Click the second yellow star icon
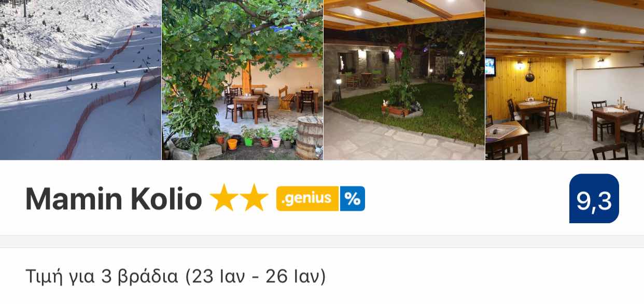644x304 pixels. tap(254, 198)
